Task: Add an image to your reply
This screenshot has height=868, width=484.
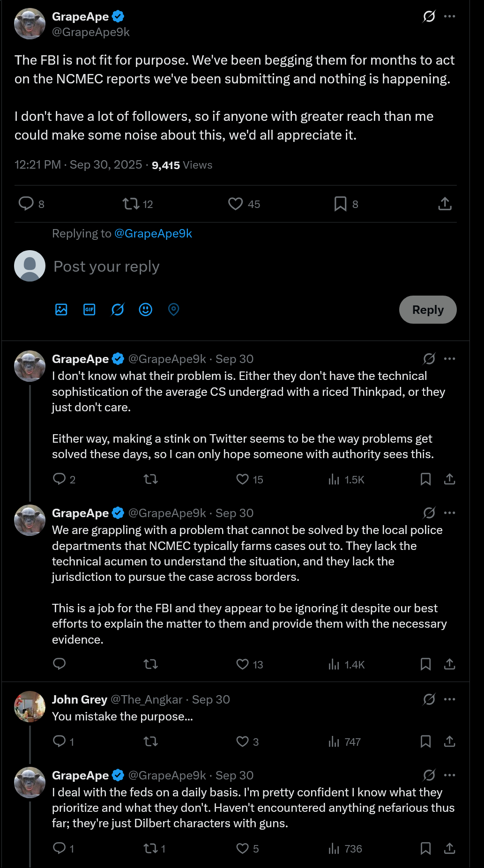Action: [61, 310]
